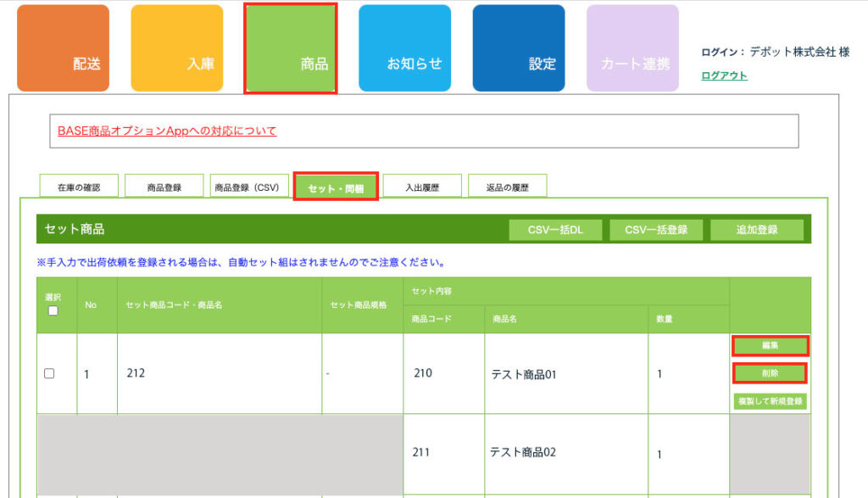Image resolution: width=868 pixels, height=498 pixels.
Task: Select the セット・同梱 tab
Action: 336,187
